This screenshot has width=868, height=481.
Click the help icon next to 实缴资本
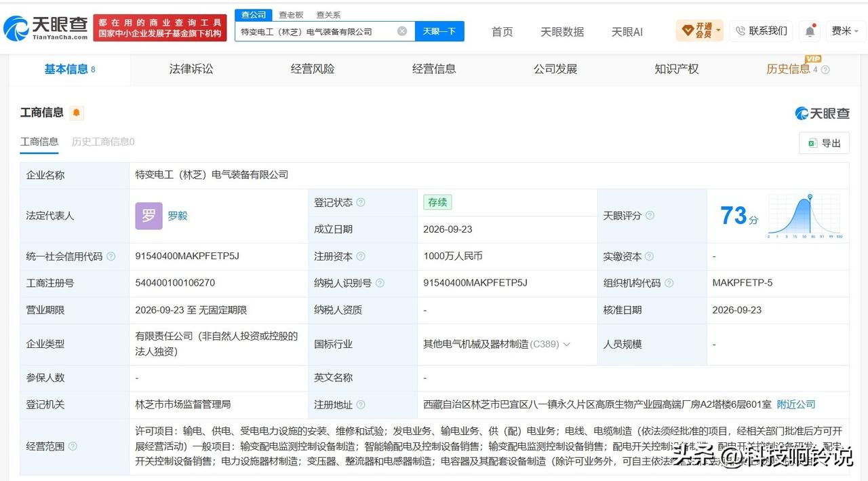649,256
